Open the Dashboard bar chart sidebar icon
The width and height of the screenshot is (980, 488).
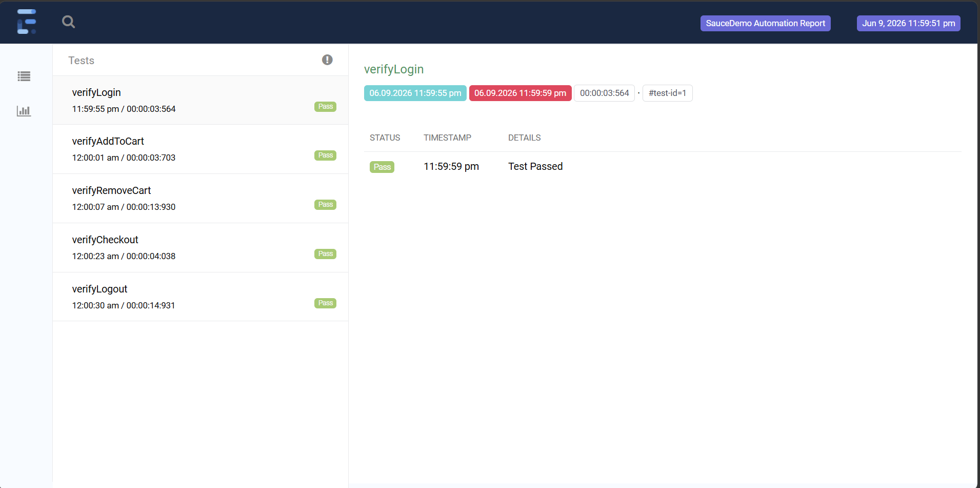24,111
